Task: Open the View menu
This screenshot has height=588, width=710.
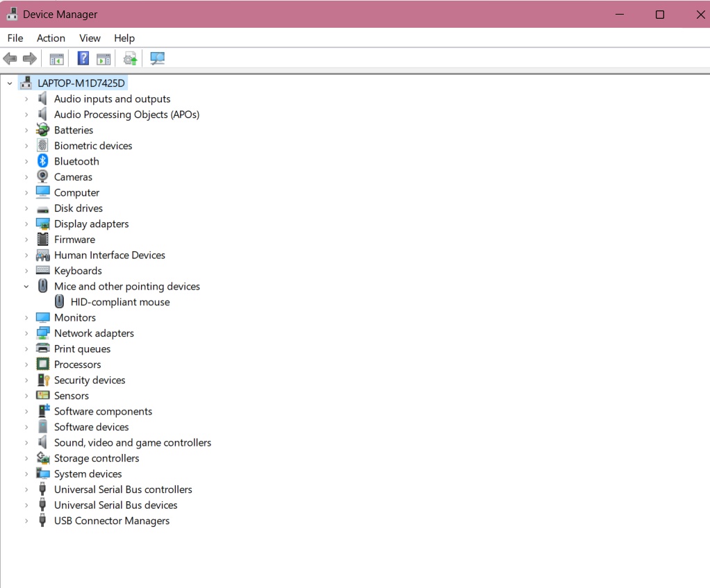Action: (90, 38)
